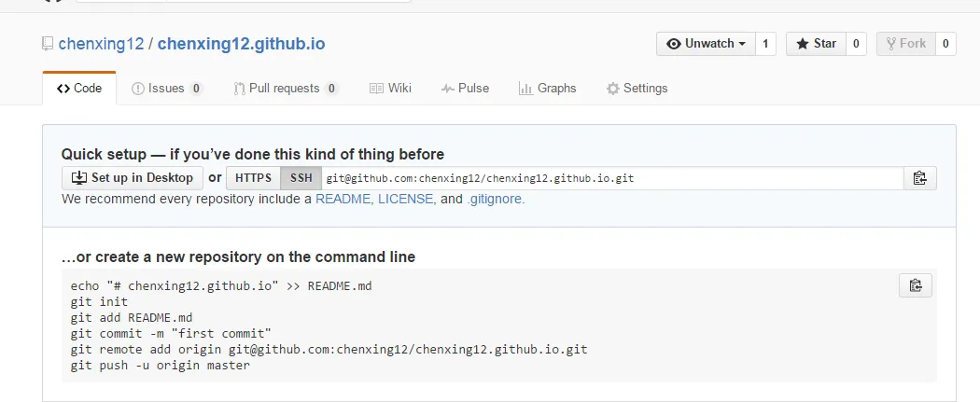Select SSH clone protocol
The height and width of the screenshot is (402, 980).
[301, 178]
